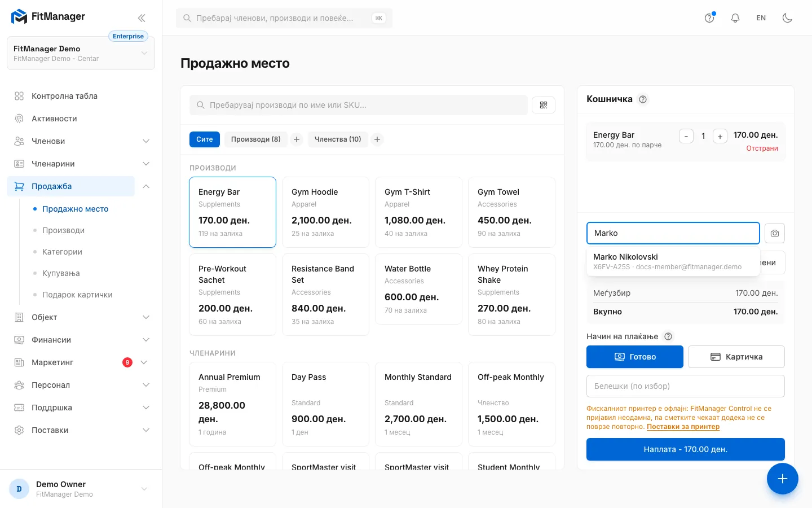Click the blue floating plus button

click(x=783, y=479)
